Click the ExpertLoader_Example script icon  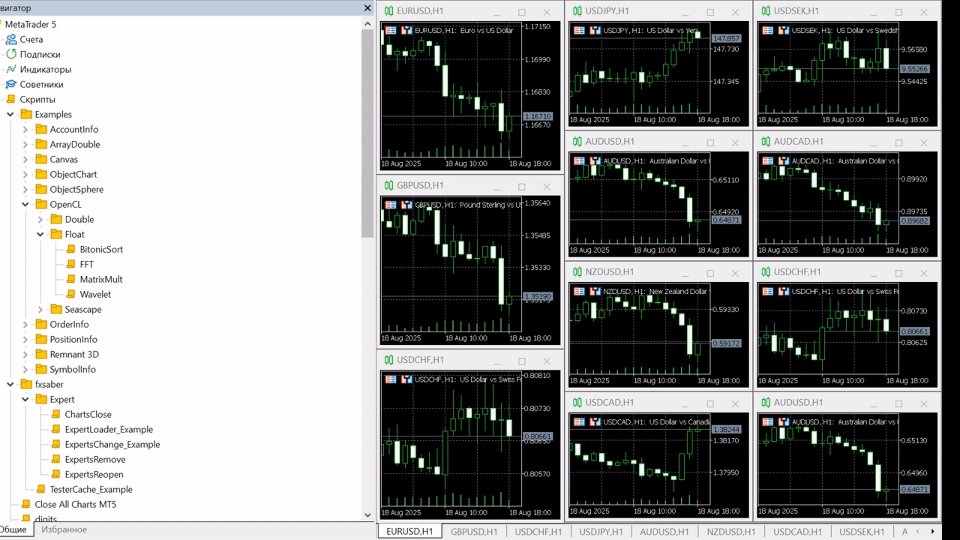point(56,429)
